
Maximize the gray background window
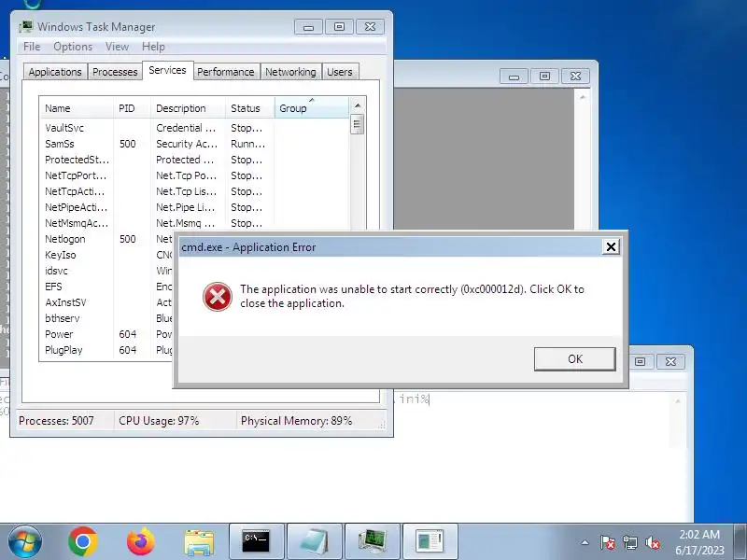pos(544,77)
